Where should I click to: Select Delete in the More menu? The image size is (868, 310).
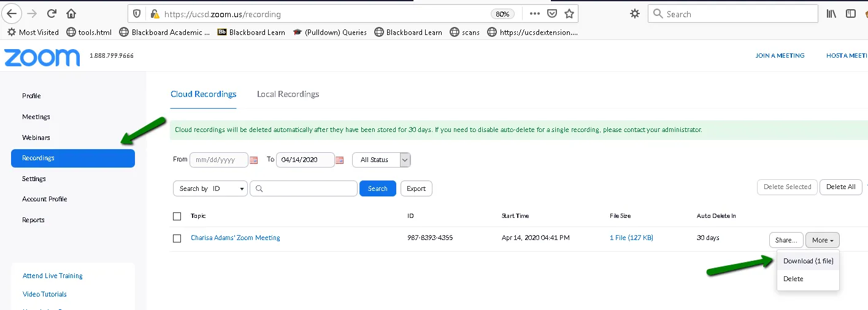point(793,279)
